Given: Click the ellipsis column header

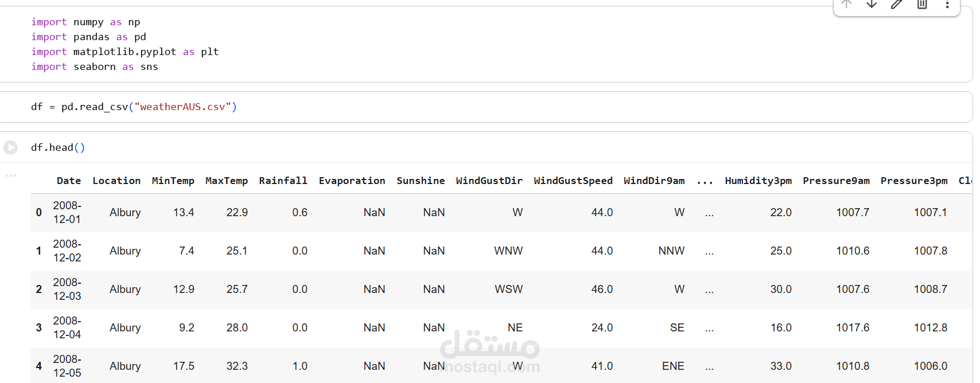Looking at the screenshot, I should (705, 182).
